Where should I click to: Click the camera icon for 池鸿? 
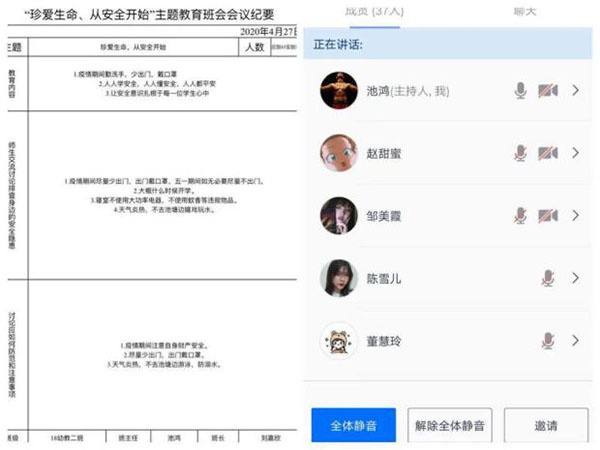547,91
